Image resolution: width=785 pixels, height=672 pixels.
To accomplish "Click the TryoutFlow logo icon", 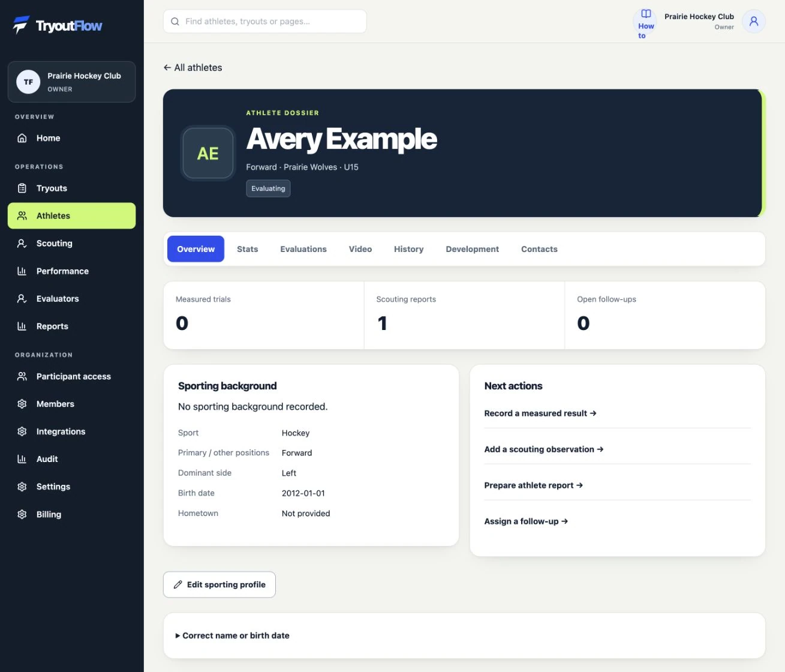I will click(x=21, y=25).
